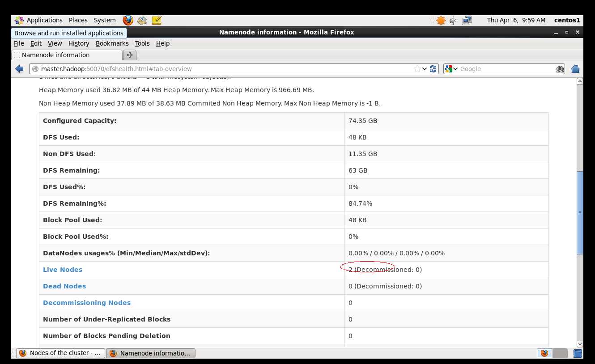Click the Number of Blocks Pending Deletion label

pyautogui.click(x=106, y=336)
